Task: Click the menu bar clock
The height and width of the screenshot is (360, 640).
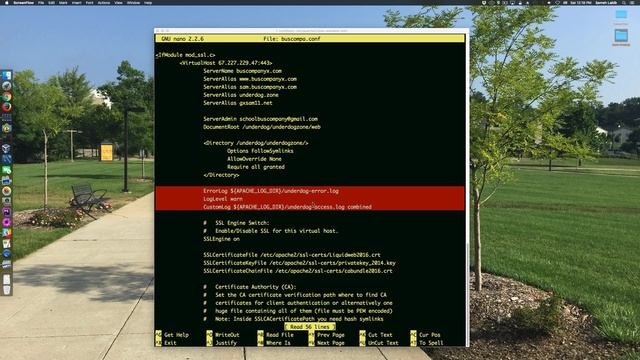Action: 581,2
